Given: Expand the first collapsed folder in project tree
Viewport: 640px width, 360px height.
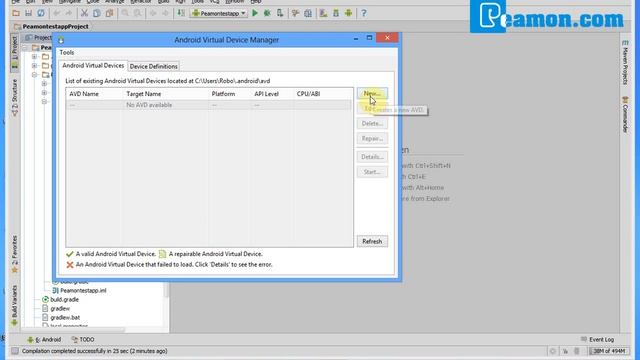Looking at the screenshot, I should pos(35,57).
